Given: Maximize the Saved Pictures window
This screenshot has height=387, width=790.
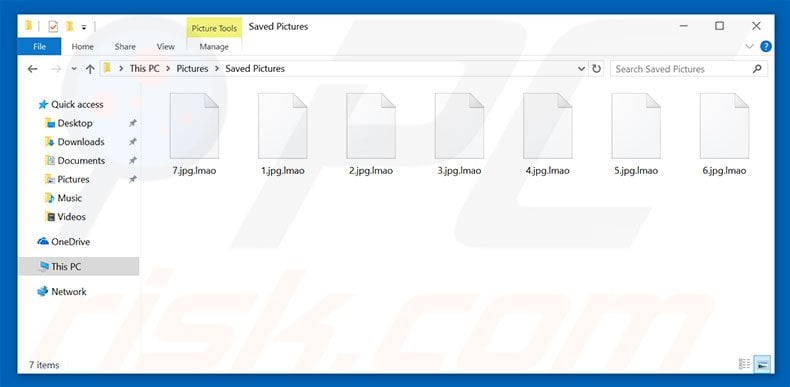Looking at the screenshot, I should pyautogui.click(x=719, y=26).
